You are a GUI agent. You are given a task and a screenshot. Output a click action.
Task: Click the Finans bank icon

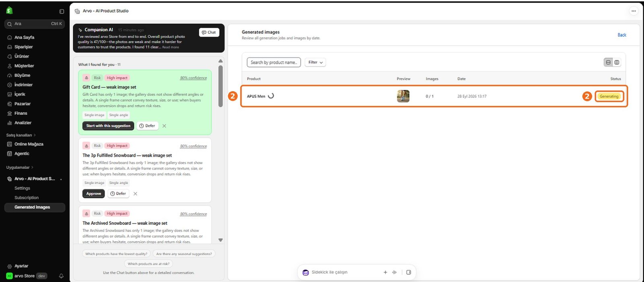(x=10, y=113)
